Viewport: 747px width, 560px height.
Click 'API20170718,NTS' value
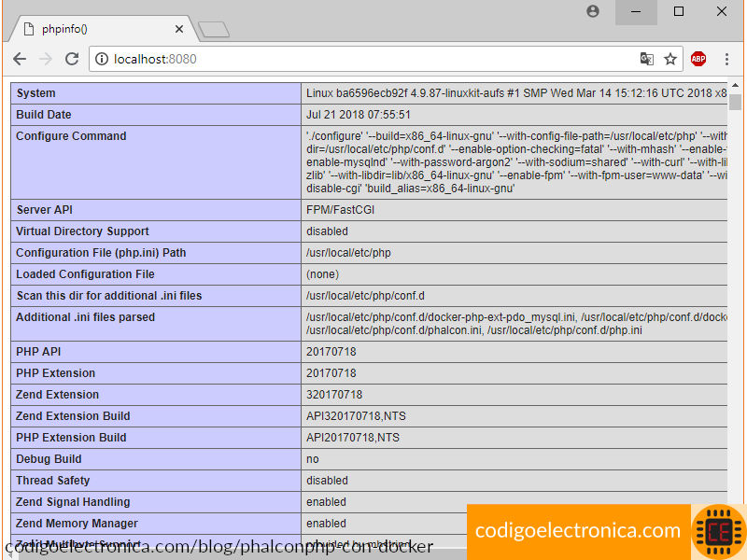(x=353, y=438)
